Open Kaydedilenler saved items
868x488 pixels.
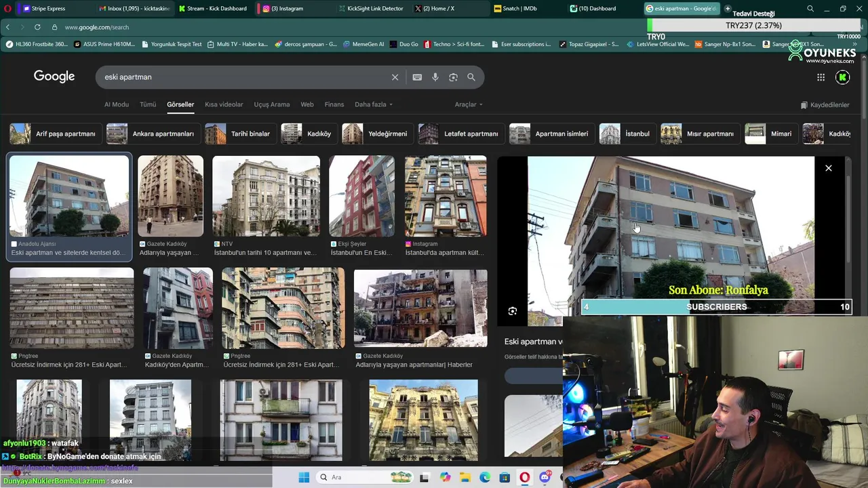[825, 105]
